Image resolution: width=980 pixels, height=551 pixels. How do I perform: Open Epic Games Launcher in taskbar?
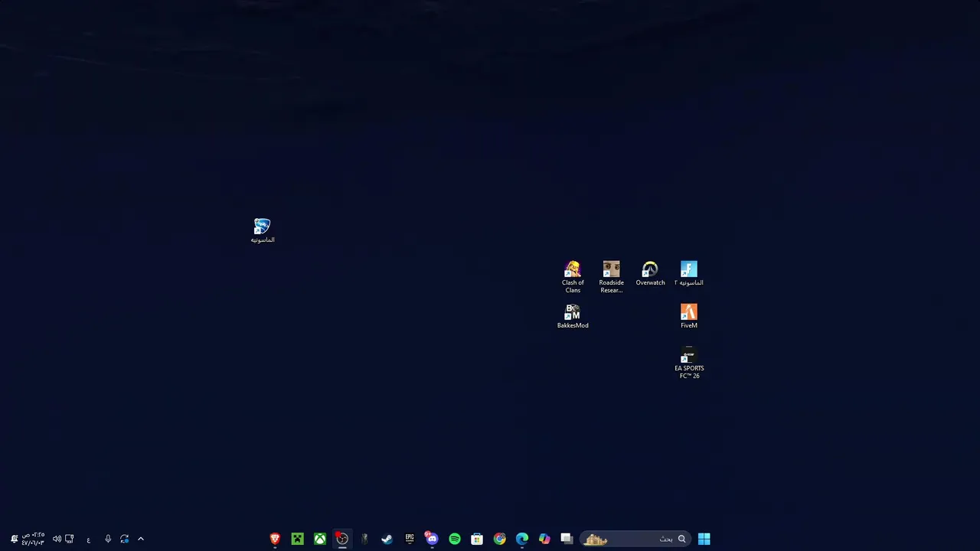pos(410,539)
